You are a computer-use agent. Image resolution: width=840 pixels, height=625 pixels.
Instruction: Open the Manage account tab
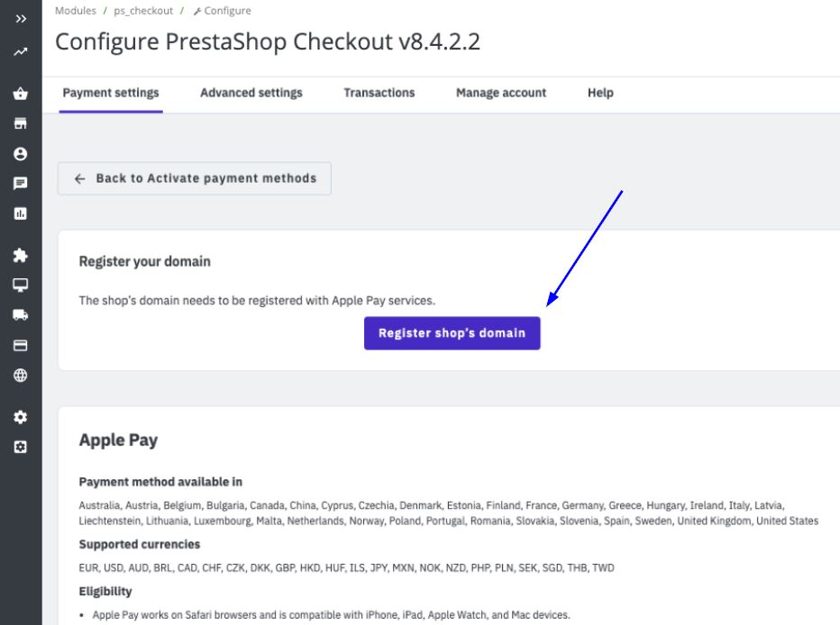coord(501,93)
